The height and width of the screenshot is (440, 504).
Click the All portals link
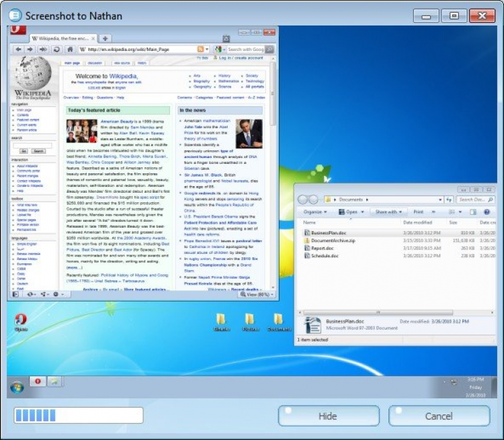[255, 87]
